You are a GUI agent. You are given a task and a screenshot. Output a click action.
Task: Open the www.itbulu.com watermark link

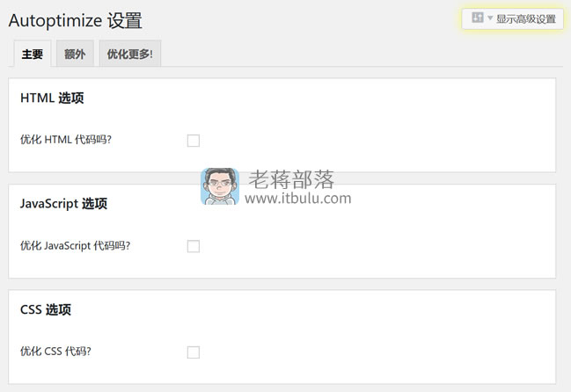tap(298, 199)
